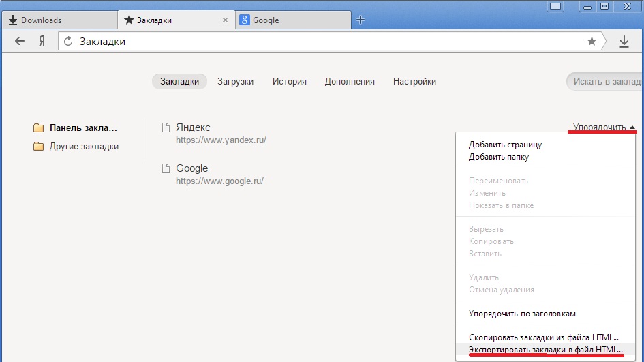Image resolution: width=644 pixels, height=362 pixels.
Task: Go to the Настройки section
Action: click(x=414, y=81)
